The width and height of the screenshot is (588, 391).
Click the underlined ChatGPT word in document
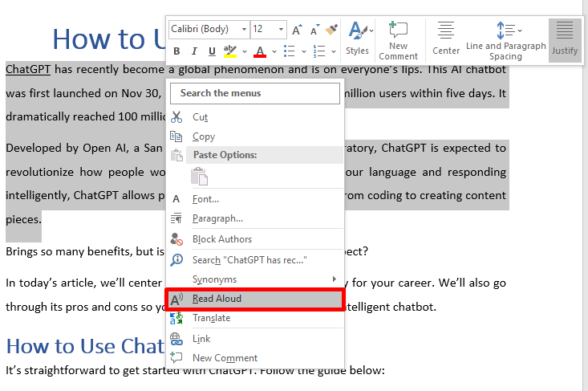(28, 69)
